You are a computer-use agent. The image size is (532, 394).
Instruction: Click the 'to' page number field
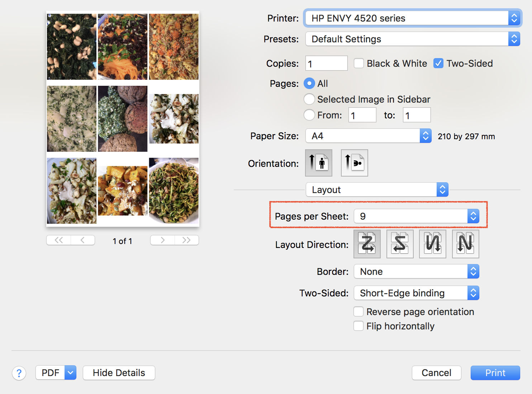pyautogui.click(x=417, y=115)
